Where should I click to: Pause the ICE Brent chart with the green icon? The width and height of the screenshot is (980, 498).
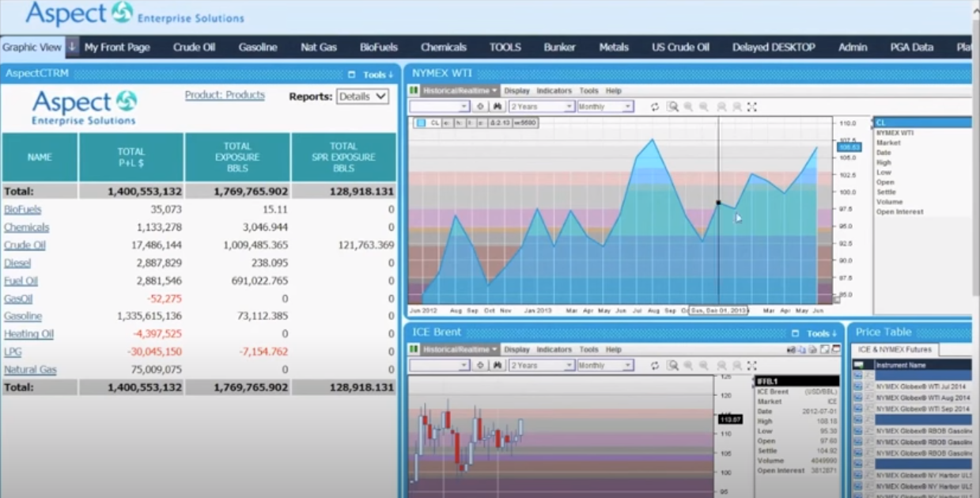[414, 349]
